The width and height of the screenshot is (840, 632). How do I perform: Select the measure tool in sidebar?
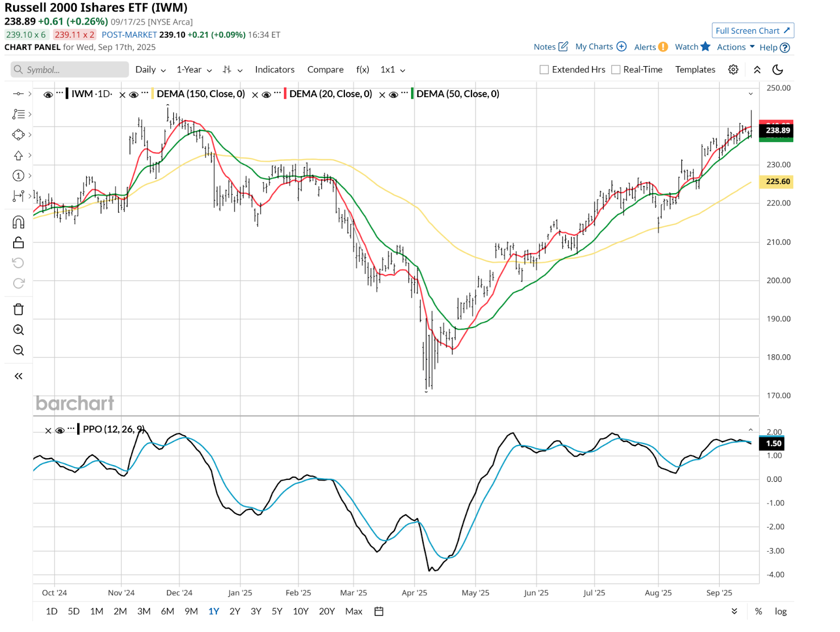pyautogui.click(x=18, y=196)
